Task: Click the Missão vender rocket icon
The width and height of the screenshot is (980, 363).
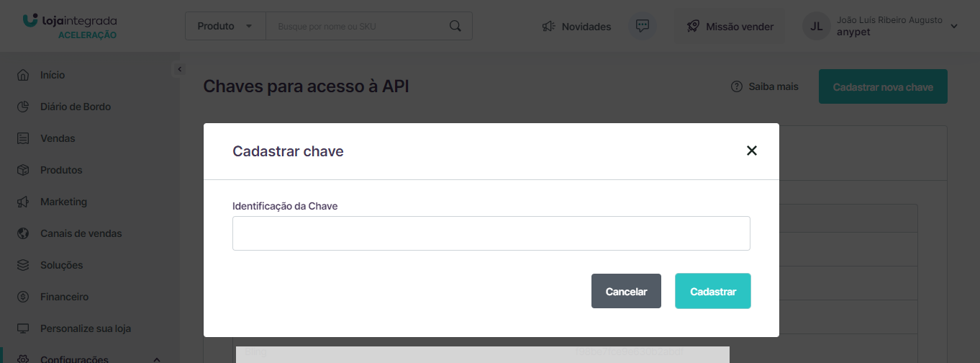Action: point(694,27)
